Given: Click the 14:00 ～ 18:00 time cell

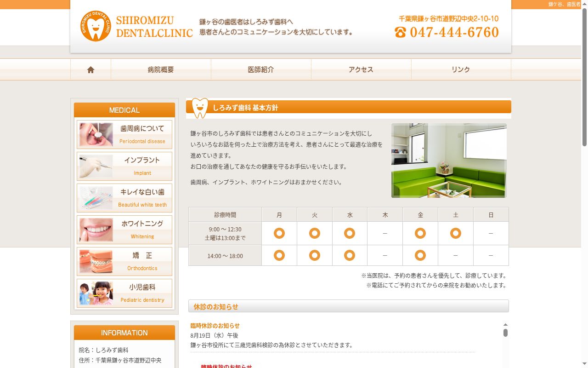Looking at the screenshot, I should click(225, 256).
